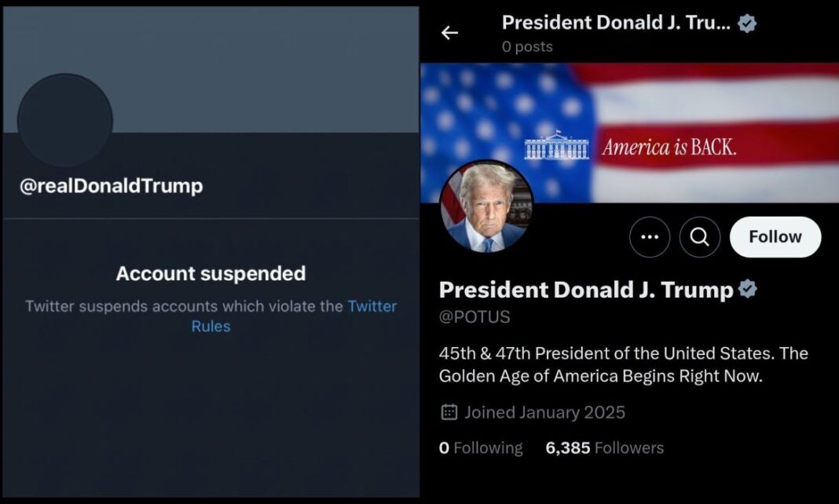Click the "Account suspended" heading

(211, 273)
